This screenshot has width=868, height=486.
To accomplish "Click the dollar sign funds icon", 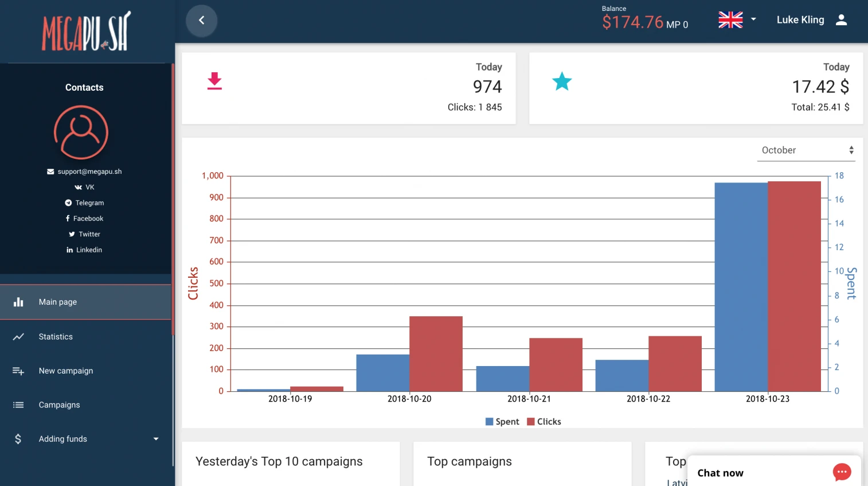I will point(18,439).
